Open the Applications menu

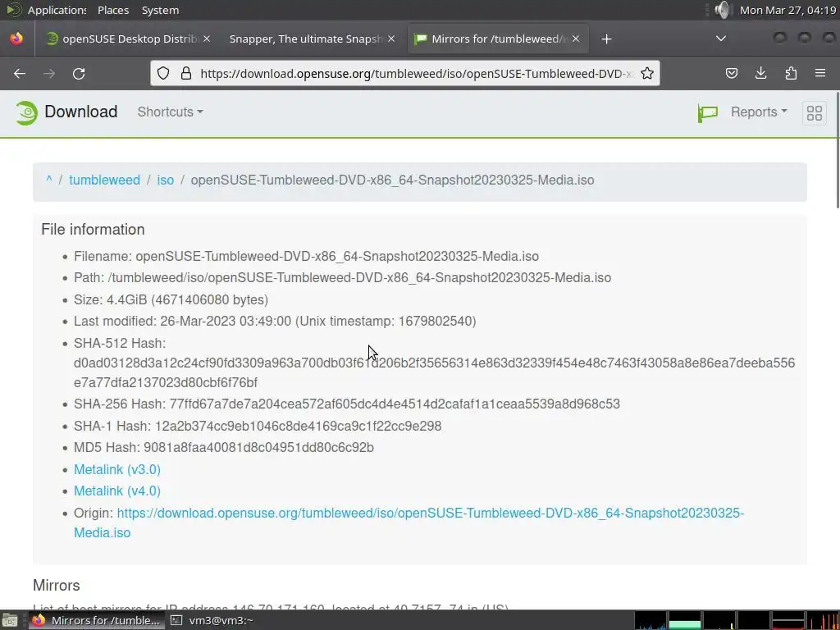(x=57, y=10)
